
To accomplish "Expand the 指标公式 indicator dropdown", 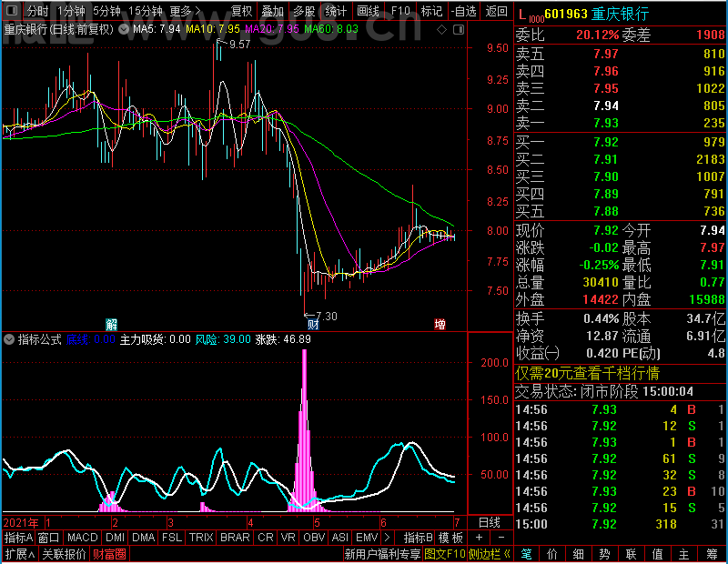I will coord(9,339).
